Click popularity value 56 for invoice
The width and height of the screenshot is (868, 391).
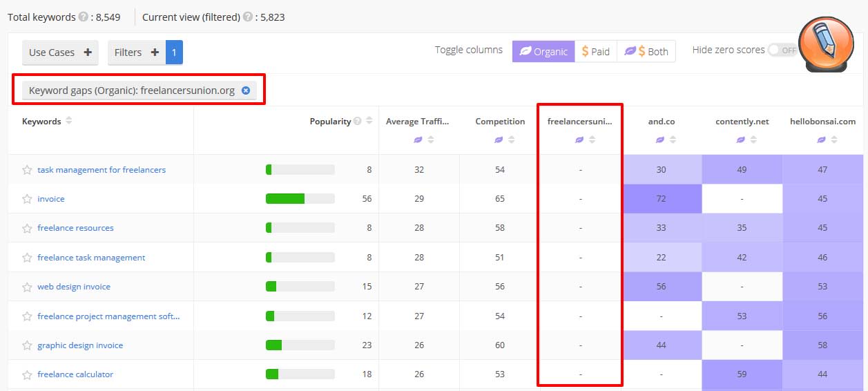pos(367,199)
